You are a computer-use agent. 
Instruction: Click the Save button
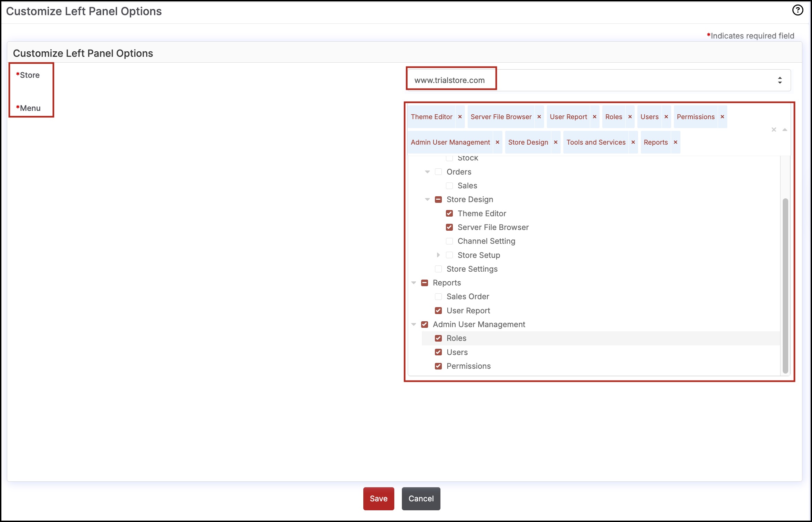(x=378, y=499)
